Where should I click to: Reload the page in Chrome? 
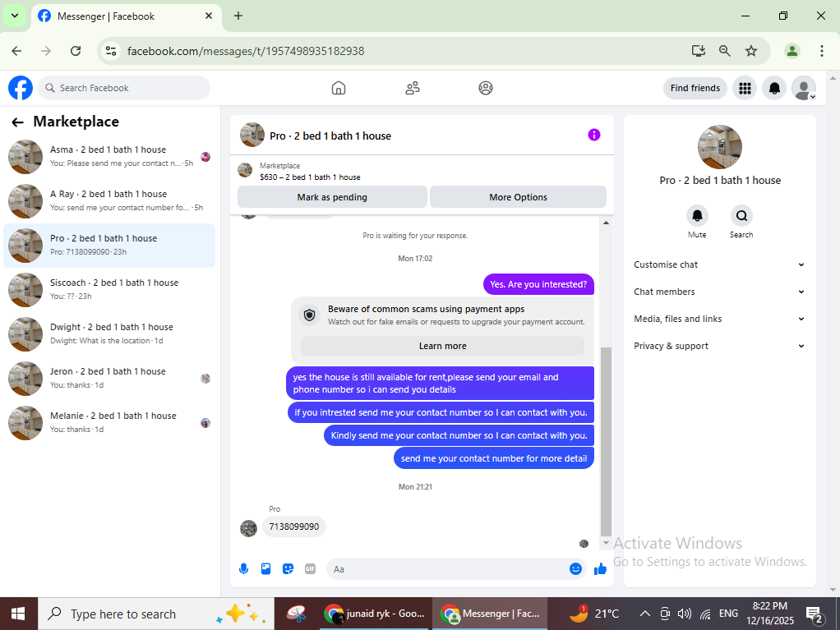(76, 51)
